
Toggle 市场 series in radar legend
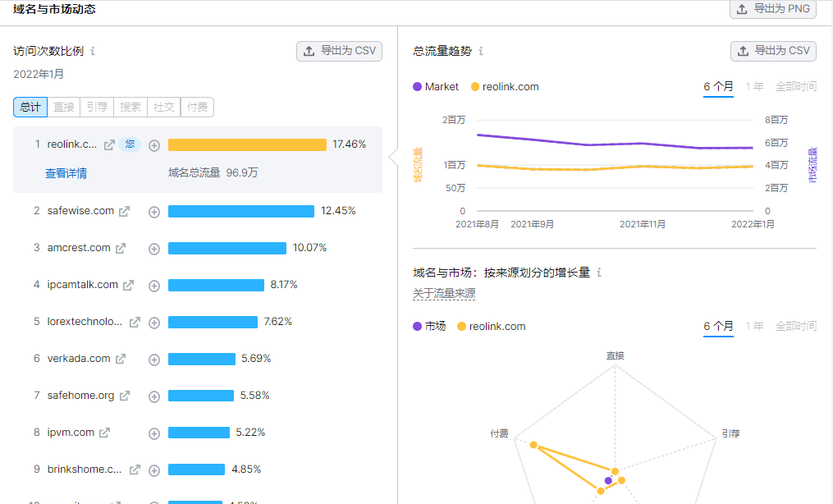point(429,326)
